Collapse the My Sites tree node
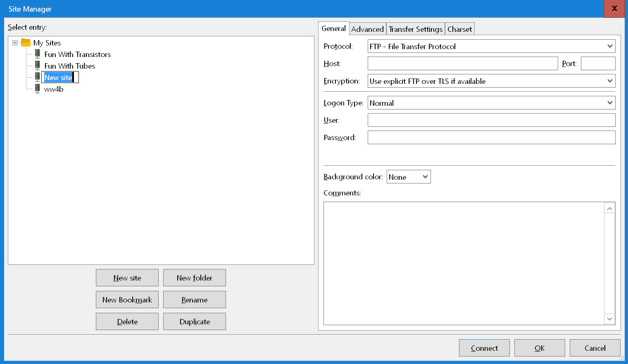Screen dimensions: 628x364 [15, 43]
